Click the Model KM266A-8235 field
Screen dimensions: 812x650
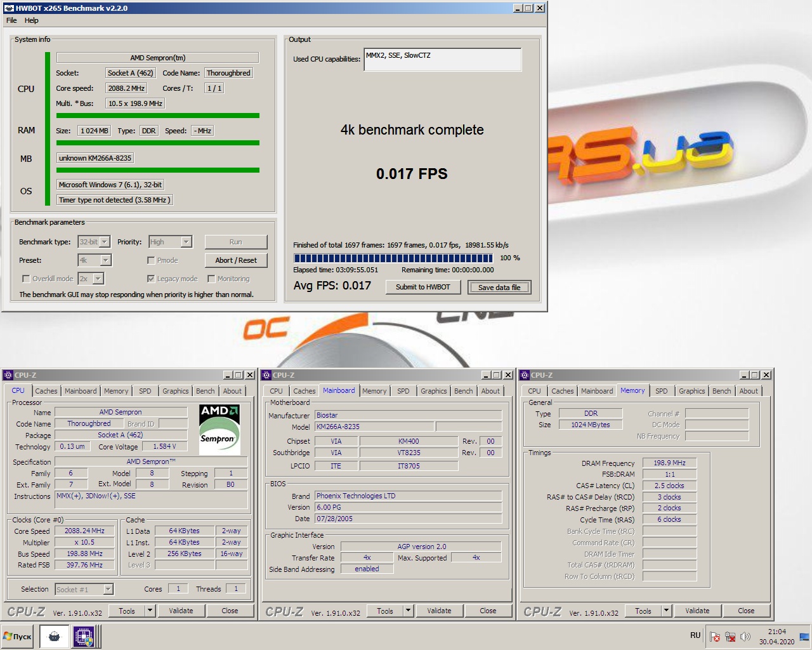tap(374, 427)
